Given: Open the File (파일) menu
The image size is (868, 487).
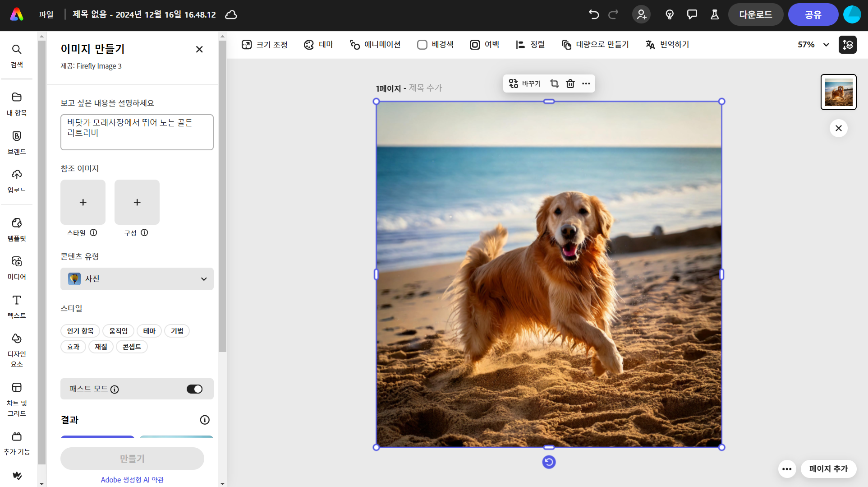Looking at the screenshot, I should point(46,14).
